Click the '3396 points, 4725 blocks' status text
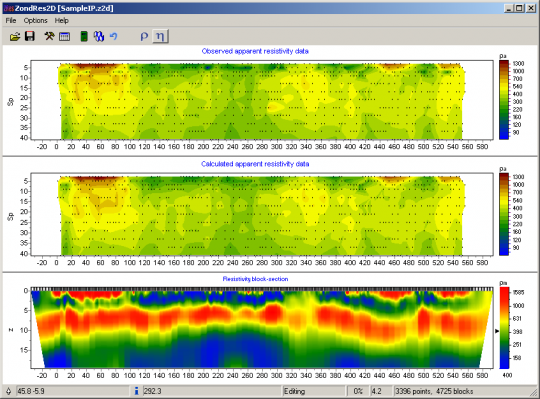 pyautogui.click(x=434, y=391)
